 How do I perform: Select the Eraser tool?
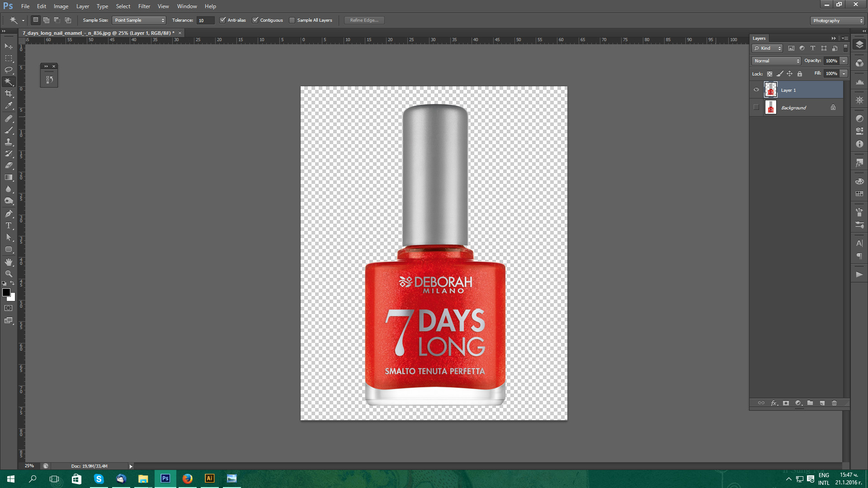click(9, 165)
